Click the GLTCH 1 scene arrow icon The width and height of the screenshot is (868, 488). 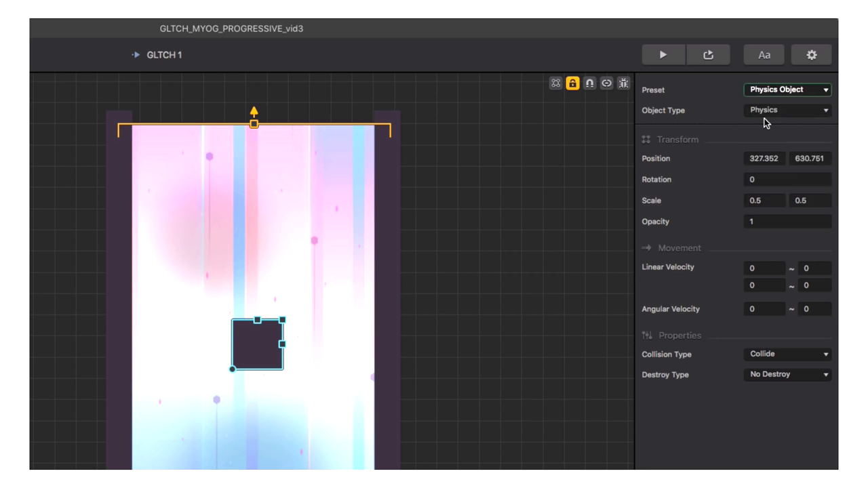(x=136, y=55)
